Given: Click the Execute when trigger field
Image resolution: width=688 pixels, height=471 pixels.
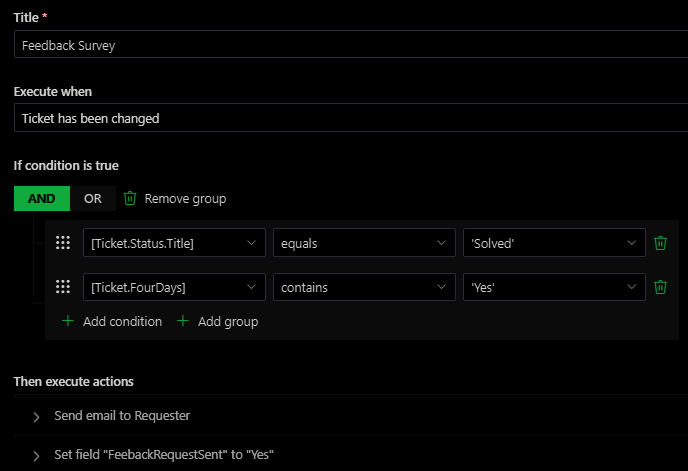Looking at the screenshot, I should 350,118.
